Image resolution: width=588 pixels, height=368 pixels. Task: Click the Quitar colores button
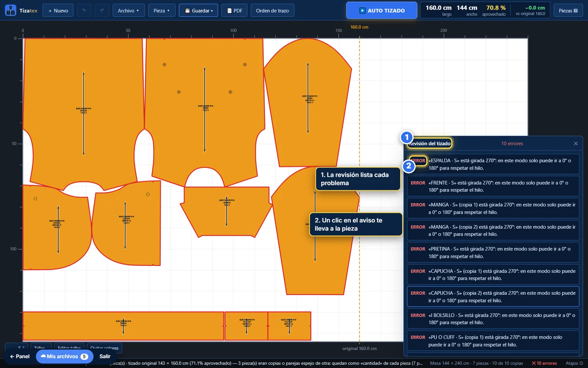pyautogui.click(x=104, y=348)
